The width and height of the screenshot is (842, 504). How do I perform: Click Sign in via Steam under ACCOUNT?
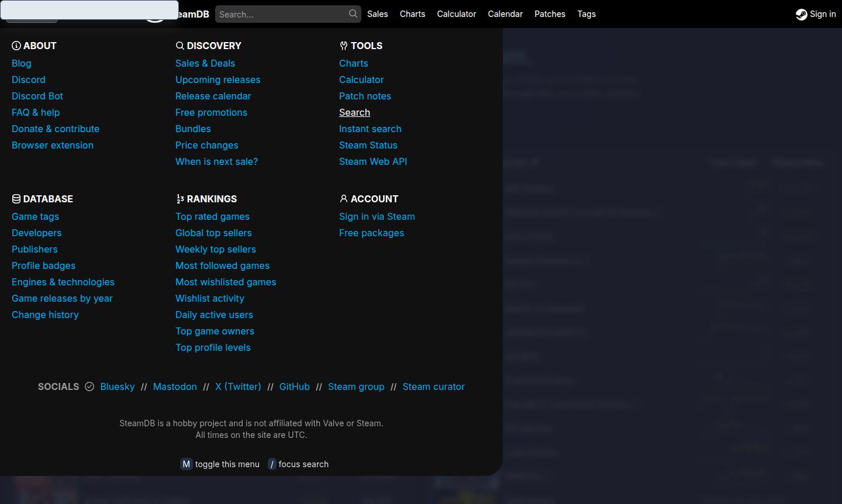click(377, 216)
